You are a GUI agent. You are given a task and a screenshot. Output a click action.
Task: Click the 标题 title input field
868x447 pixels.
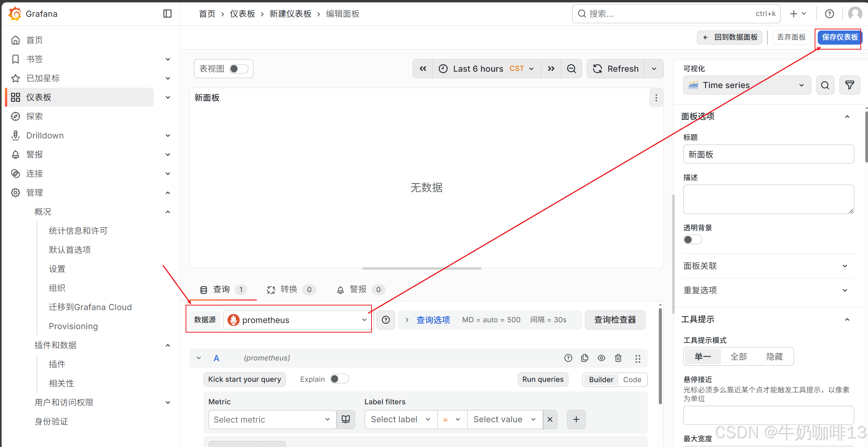768,154
